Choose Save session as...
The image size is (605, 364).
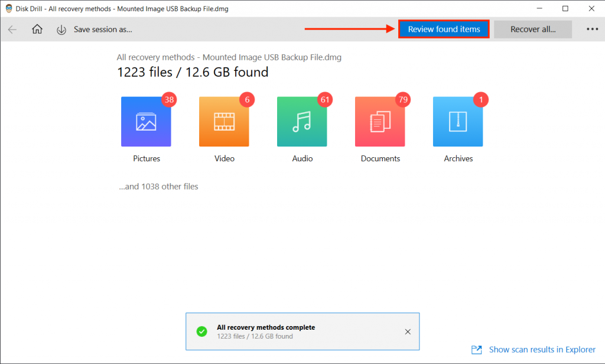click(x=103, y=30)
